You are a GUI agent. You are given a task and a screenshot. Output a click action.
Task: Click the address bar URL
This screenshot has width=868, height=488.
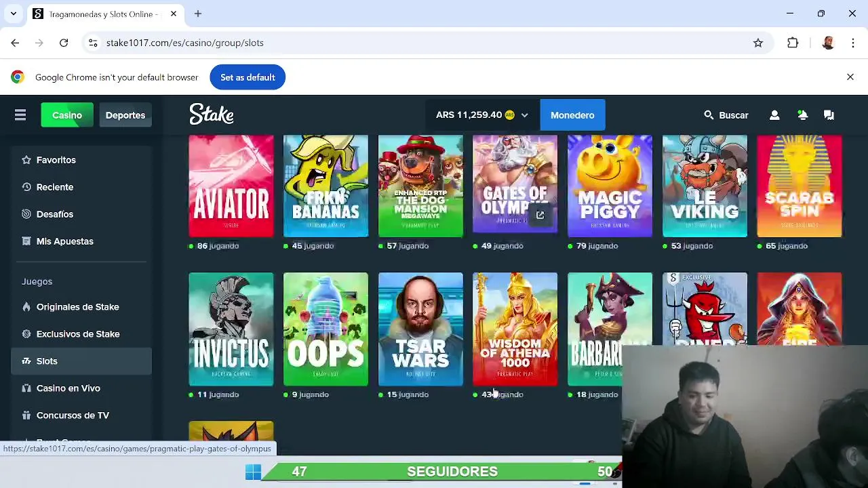pyautogui.click(x=184, y=43)
